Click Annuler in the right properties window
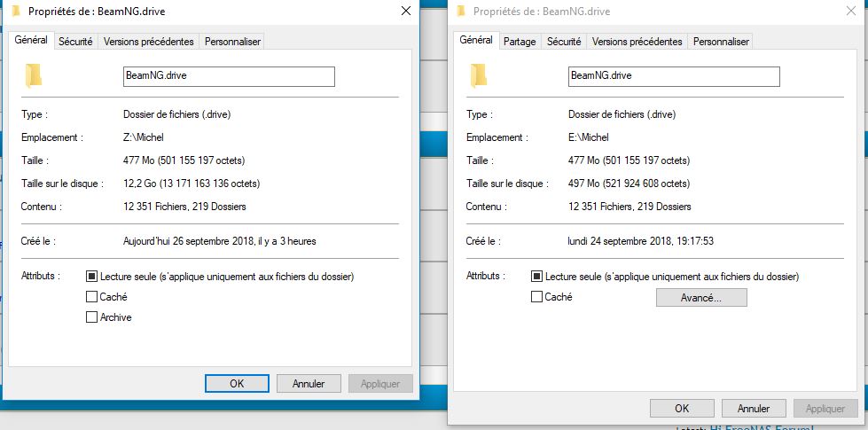This screenshot has width=868, height=430. pos(754,409)
